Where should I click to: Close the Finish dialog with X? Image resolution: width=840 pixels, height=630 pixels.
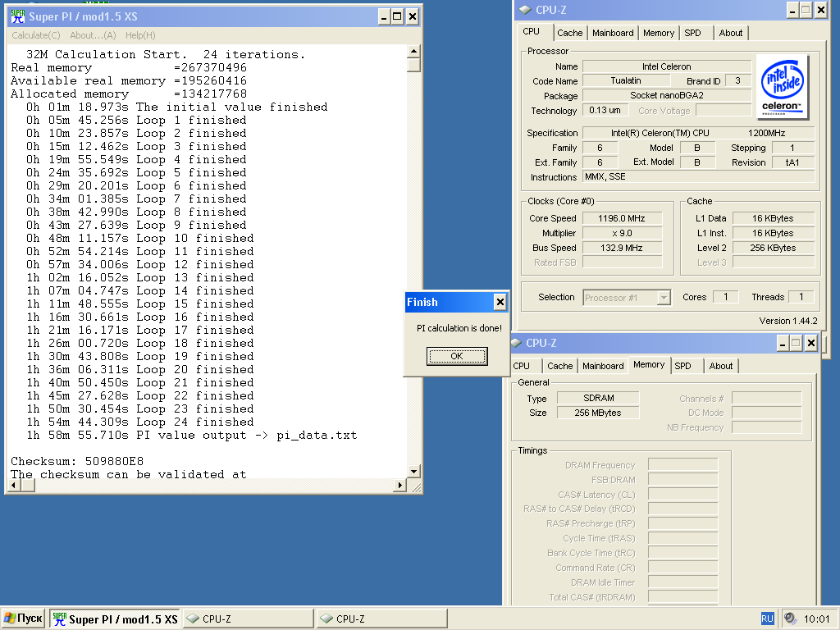click(500, 302)
